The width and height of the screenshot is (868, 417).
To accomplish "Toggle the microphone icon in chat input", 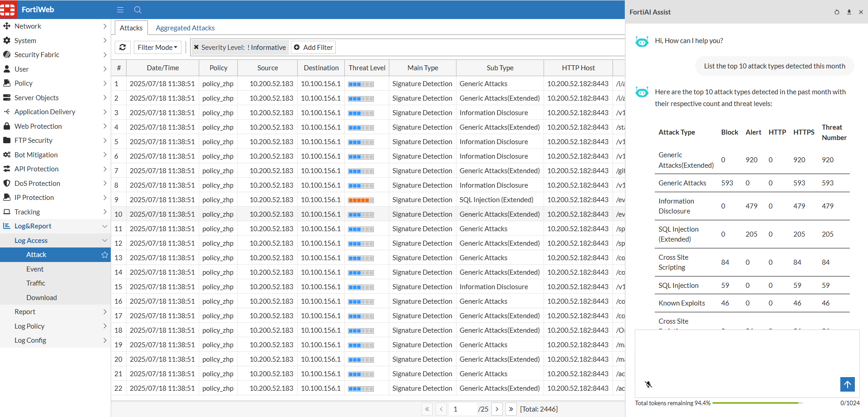I will pyautogui.click(x=648, y=384).
